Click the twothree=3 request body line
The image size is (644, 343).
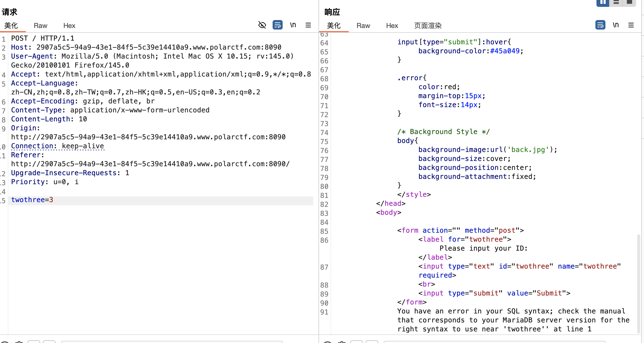click(x=32, y=200)
